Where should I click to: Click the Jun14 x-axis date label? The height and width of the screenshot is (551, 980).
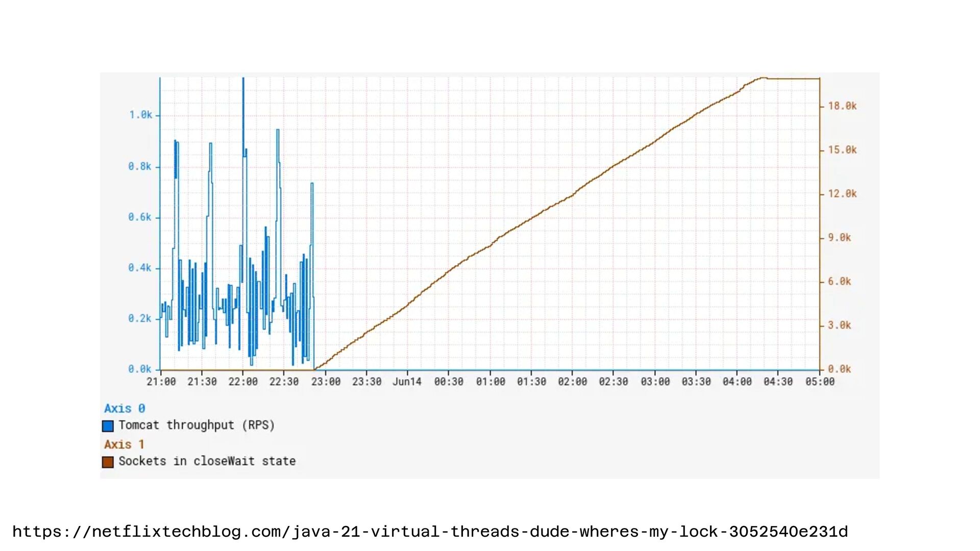click(407, 382)
